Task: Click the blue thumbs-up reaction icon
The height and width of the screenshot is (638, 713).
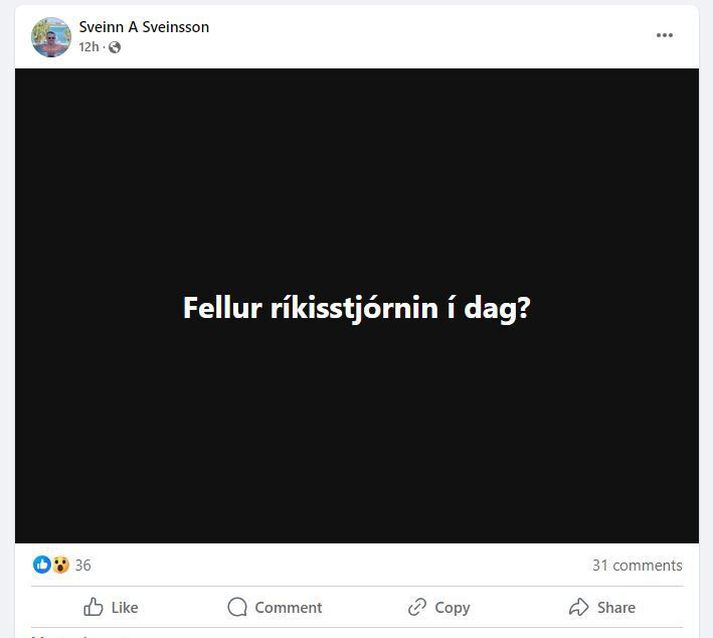Action: tap(42, 565)
